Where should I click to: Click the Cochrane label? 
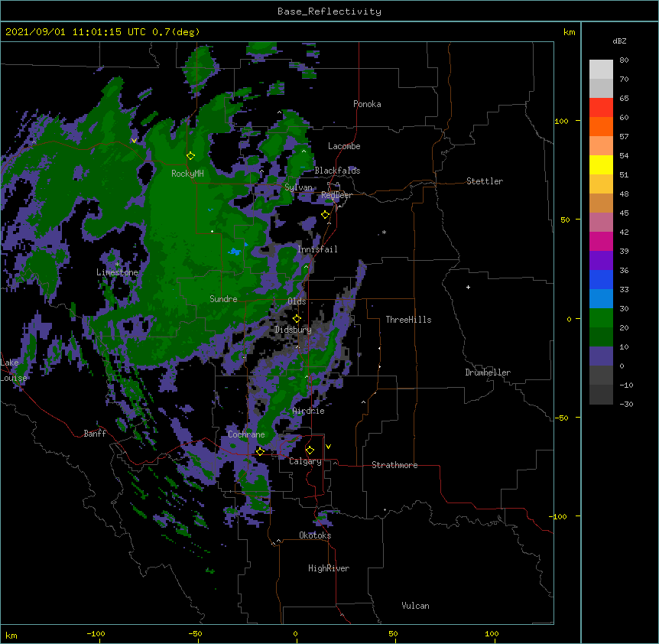[x=246, y=434]
